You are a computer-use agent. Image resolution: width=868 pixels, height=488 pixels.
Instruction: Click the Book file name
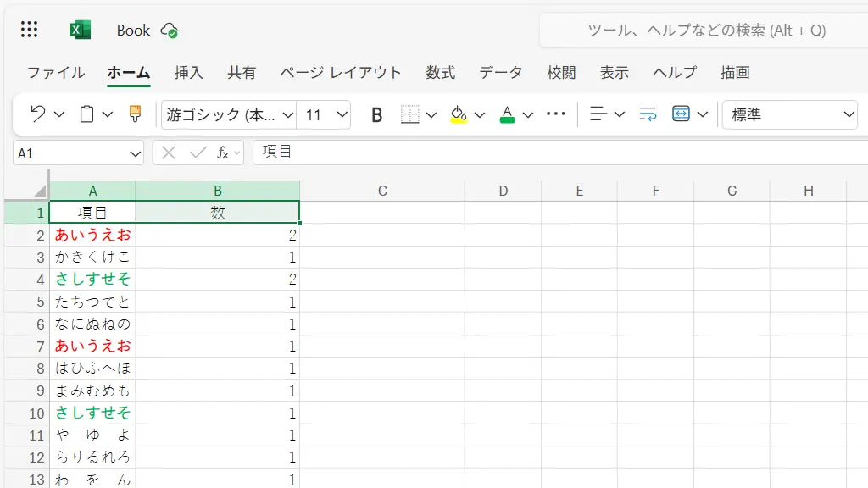133,30
